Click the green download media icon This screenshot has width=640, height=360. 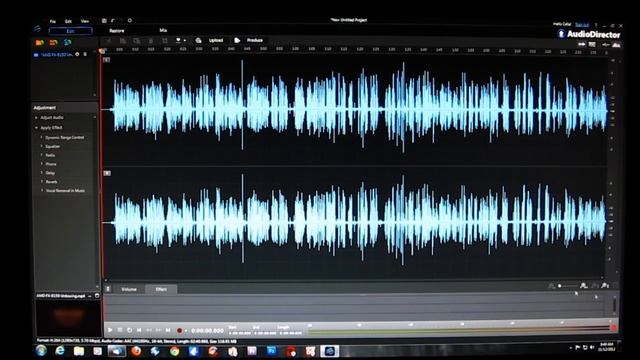[x=67, y=42]
